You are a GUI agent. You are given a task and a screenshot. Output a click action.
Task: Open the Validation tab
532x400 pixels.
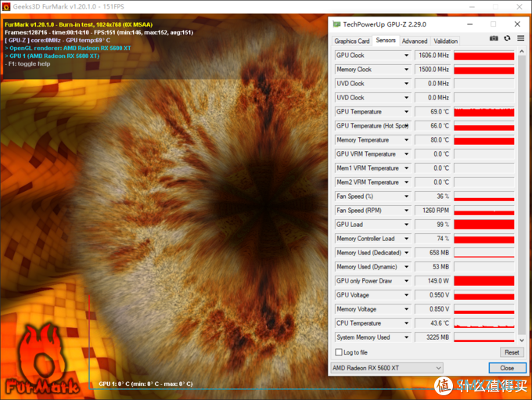point(445,41)
